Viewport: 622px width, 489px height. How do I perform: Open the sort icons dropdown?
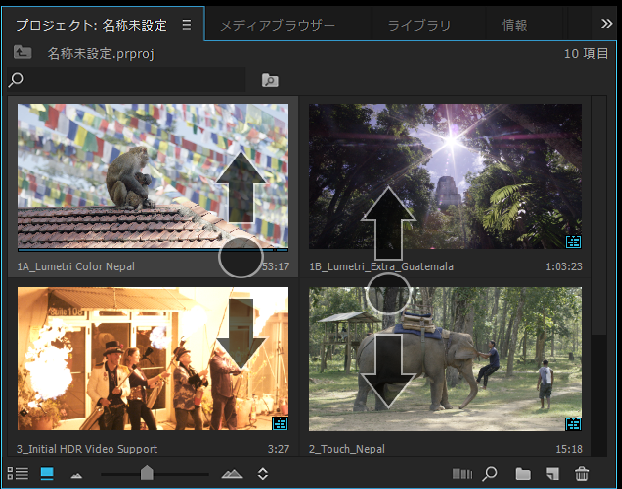[x=263, y=473]
